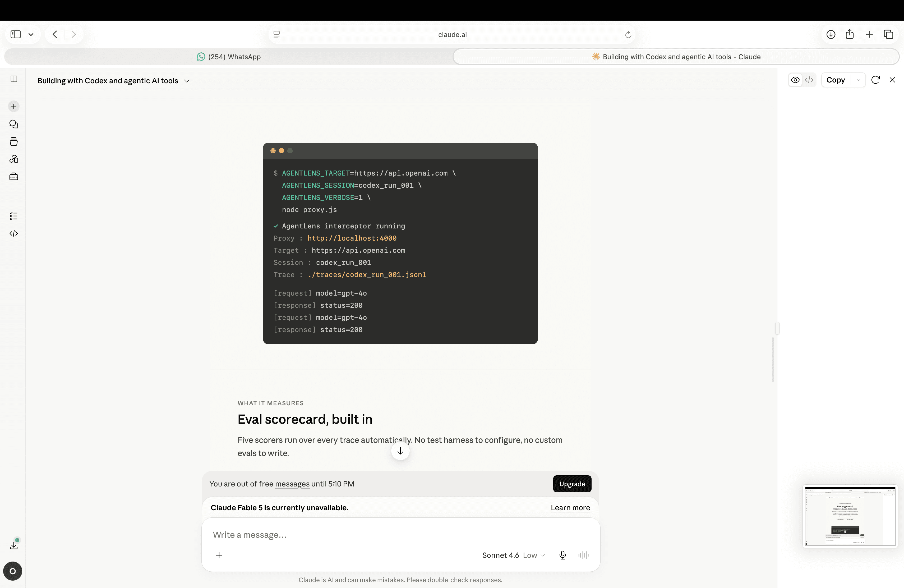This screenshot has height=588, width=904.
Task: Start a new chat
Action: [14, 106]
